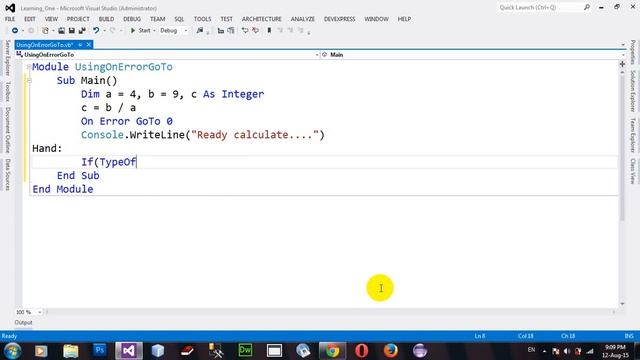Open the file explorer folder on the taskbar

71,351
